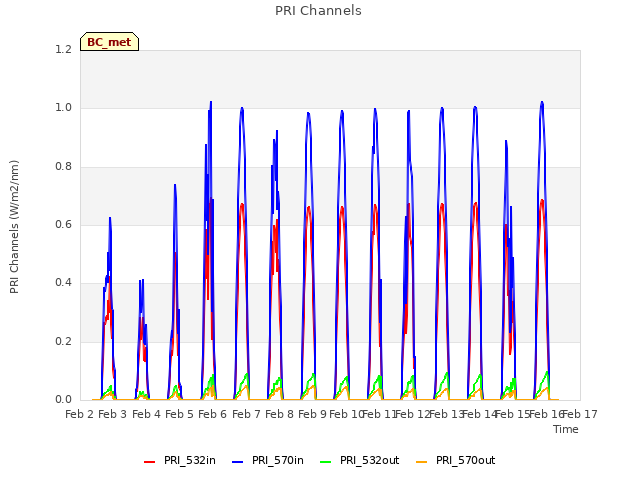Click the Feb 5 x-axis tick label
Screen dimensions: 640x480
180,414
